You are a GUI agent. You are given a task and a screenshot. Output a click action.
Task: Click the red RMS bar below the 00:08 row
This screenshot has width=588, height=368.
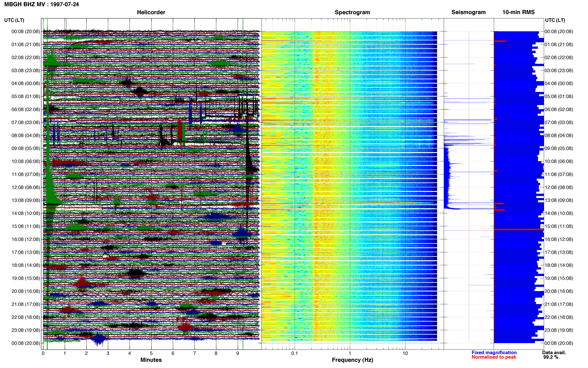500,41
